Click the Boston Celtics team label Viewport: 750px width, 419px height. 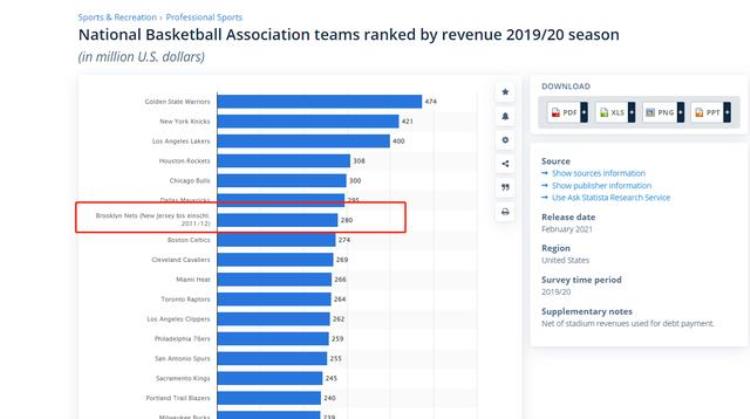pyautogui.click(x=188, y=240)
